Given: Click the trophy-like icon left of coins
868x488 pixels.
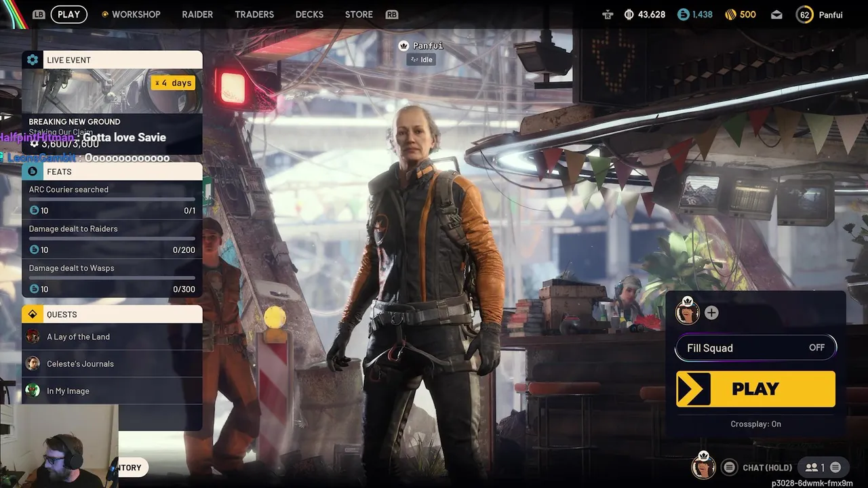Looking at the screenshot, I should click(x=607, y=14).
